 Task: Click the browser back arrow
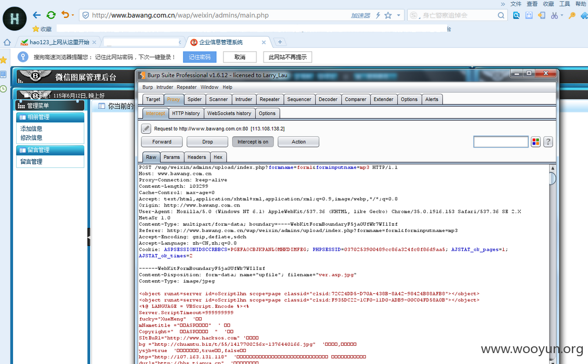tap(36, 15)
